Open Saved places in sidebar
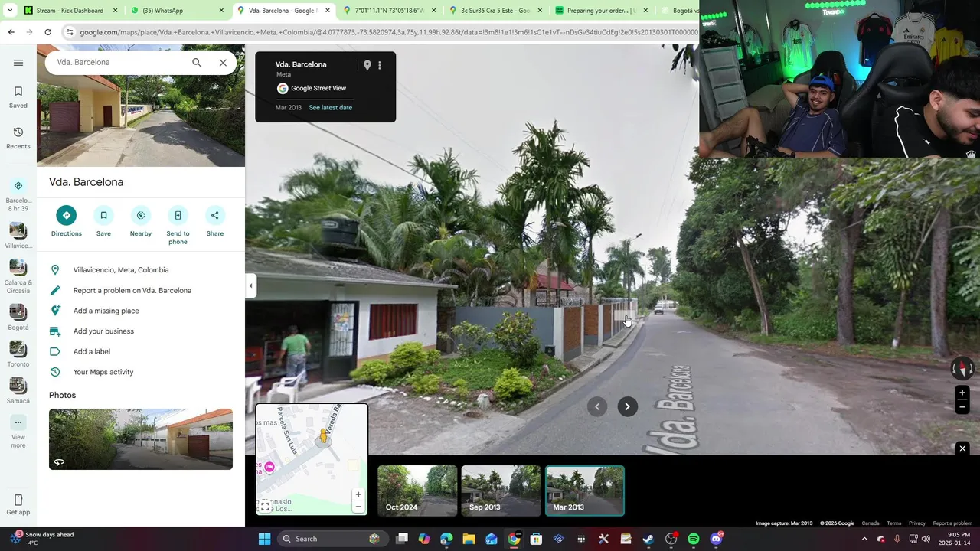980x551 pixels. 18,97
